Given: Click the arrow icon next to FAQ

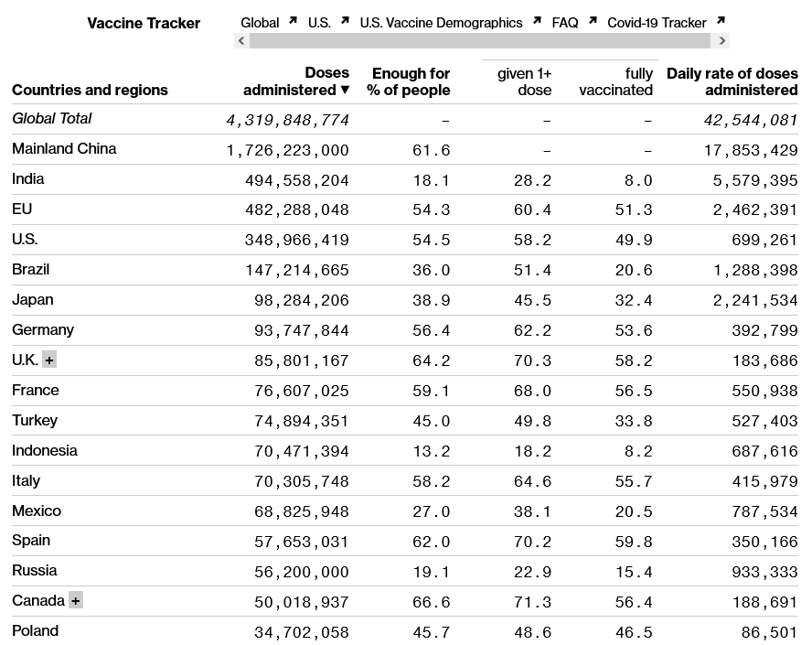Looking at the screenshot, I should click(x=593, y=20).
